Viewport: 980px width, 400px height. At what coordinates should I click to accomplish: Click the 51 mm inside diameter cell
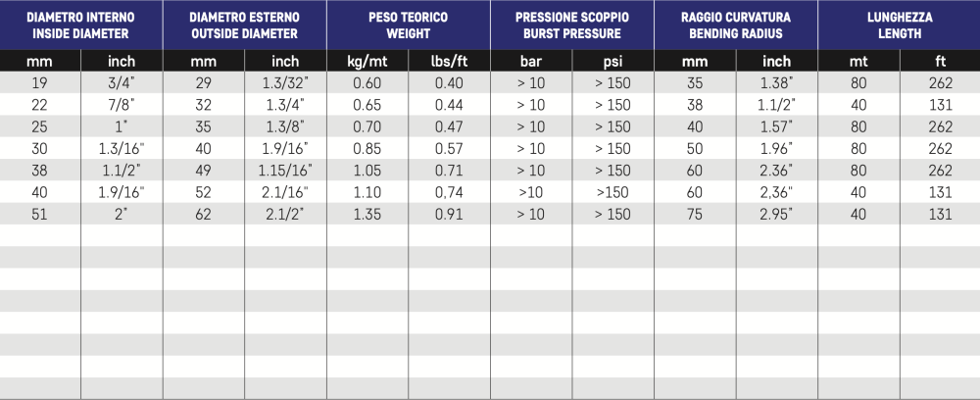(41, 213)
